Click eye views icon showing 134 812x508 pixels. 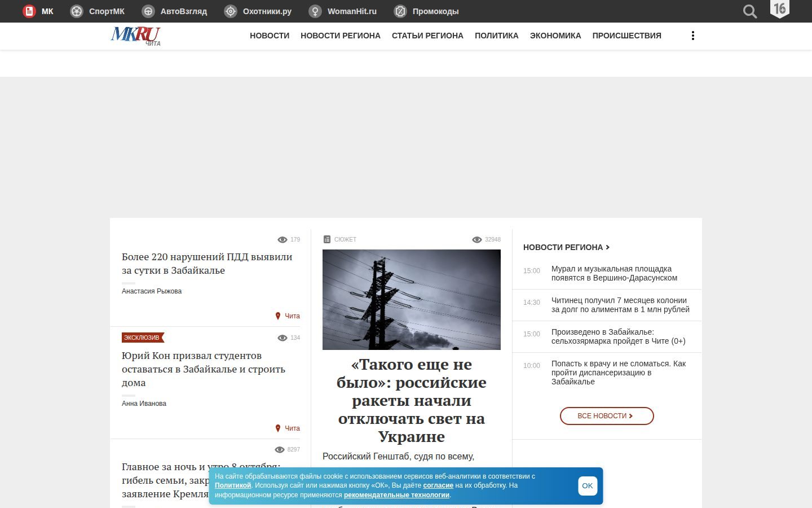(283, 338)
